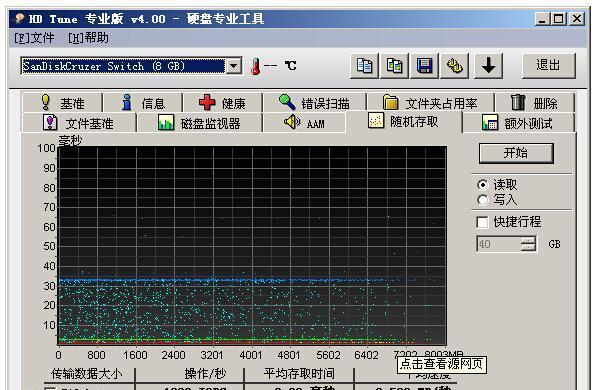Click the 传输数据大小 column header

click(x=87, y=374)
